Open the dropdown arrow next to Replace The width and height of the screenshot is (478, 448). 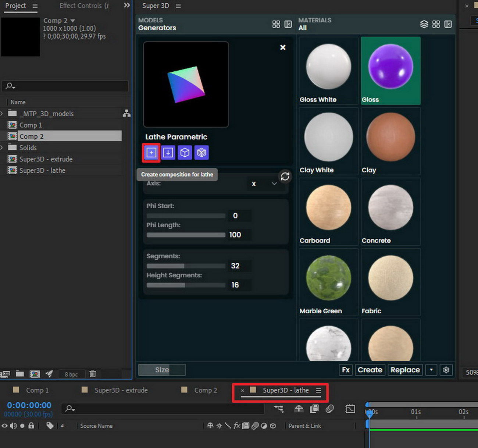[x=431, y=370]
